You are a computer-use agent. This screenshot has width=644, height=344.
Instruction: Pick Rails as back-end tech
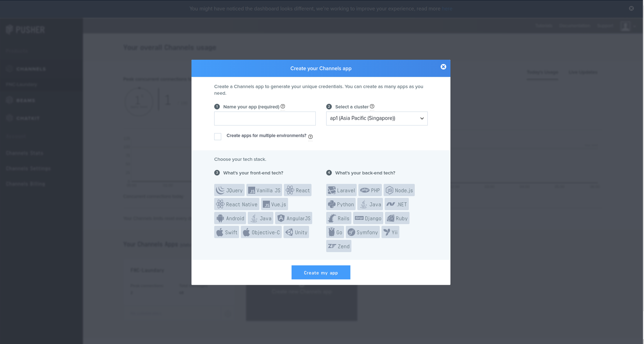pyautogui.click(x=339, y=218)
